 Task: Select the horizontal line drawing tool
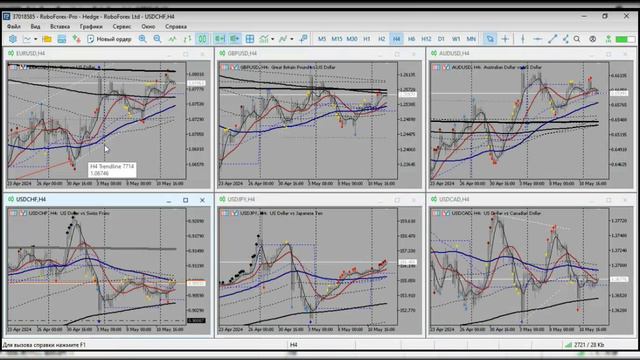tap(538, 39)
